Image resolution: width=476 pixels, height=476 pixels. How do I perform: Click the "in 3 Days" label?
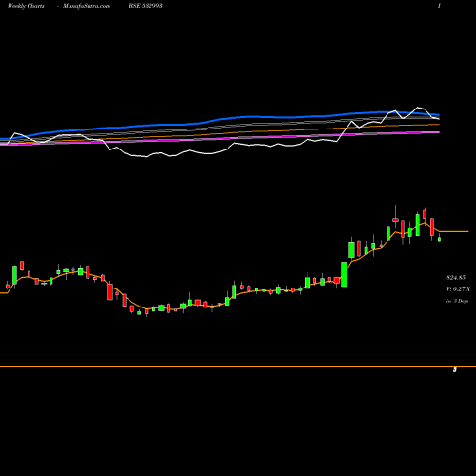coord(457,301)
